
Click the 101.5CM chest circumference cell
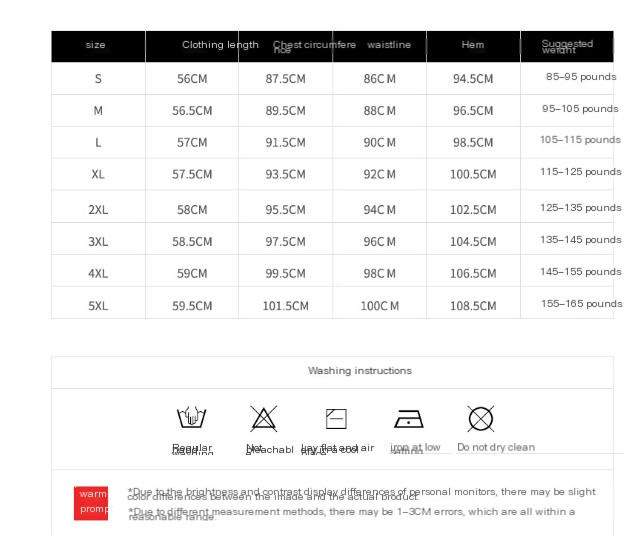[x=286, y=306]
